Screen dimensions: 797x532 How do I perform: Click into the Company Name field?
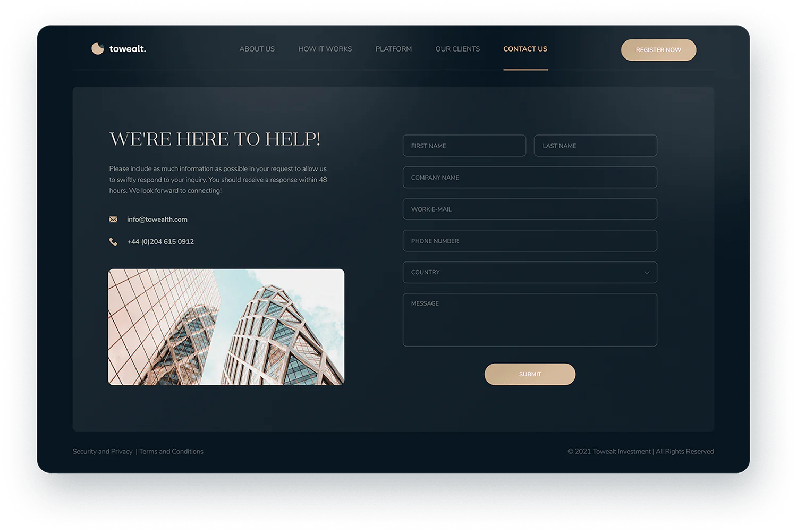pyautogui.click(x=530, y=178)
